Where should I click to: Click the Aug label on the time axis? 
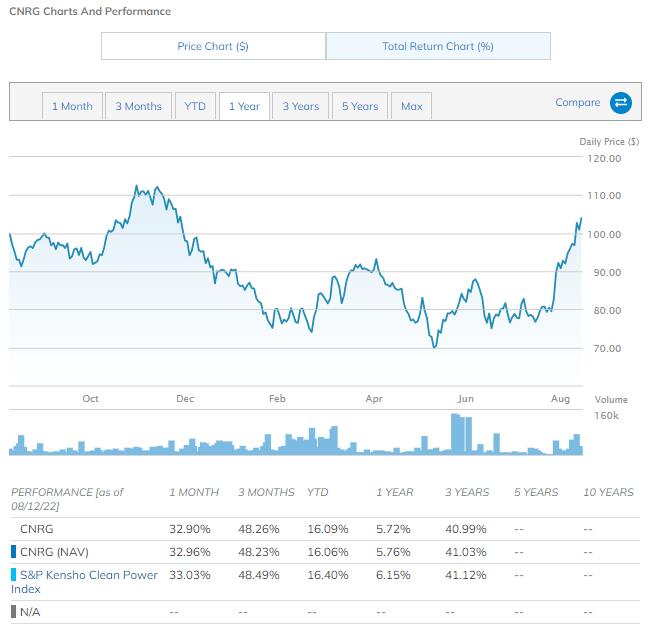(561, 399)
